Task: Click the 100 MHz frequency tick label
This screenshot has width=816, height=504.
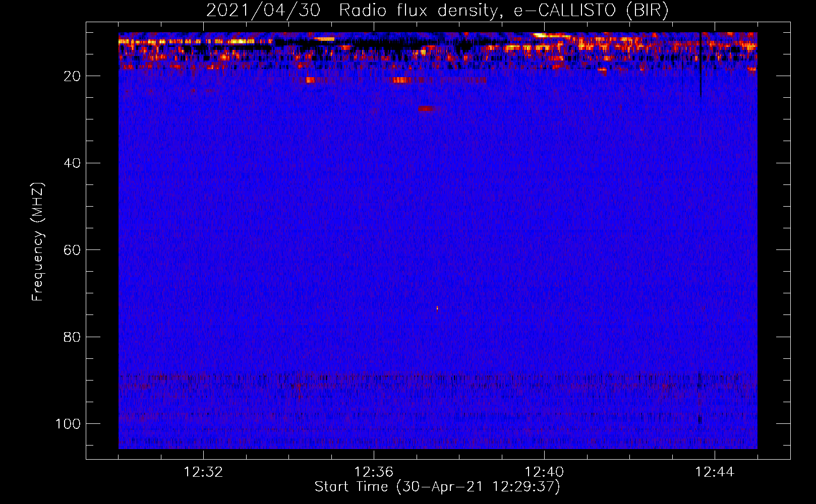Action: pyautogui.click(x=68, y=424)
